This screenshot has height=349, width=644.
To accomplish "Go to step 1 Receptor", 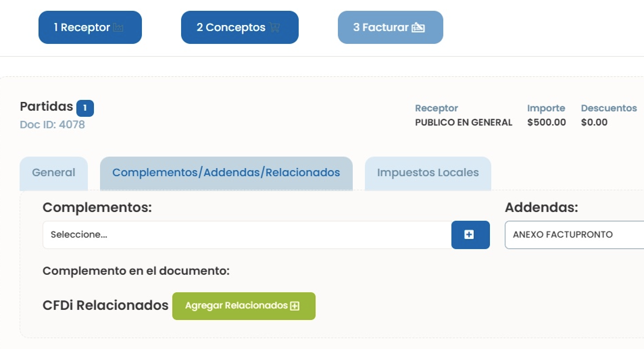I will (90, 27).
